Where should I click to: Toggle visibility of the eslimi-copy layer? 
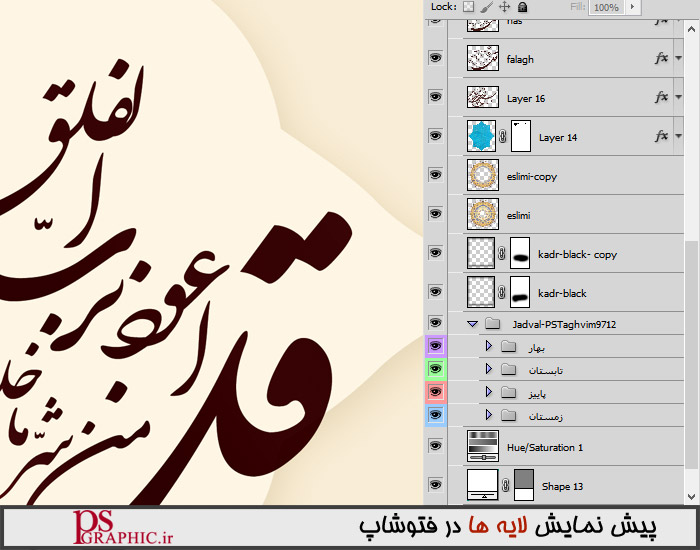point(435,176)
